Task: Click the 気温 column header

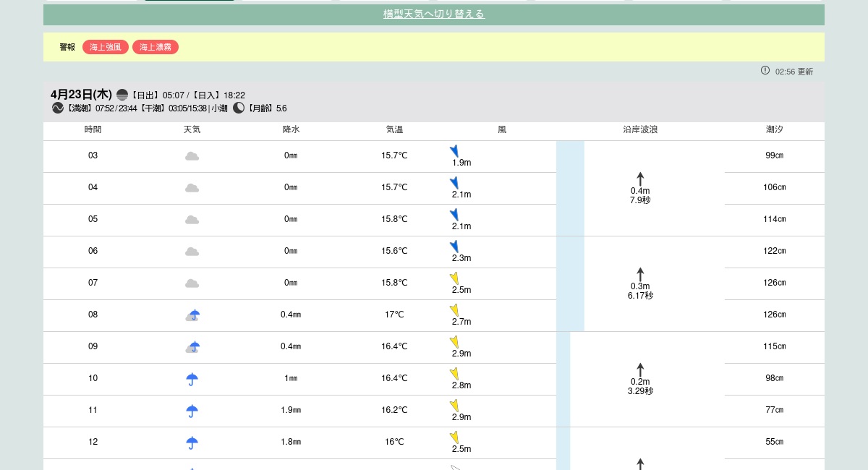Action: point(394,130)
